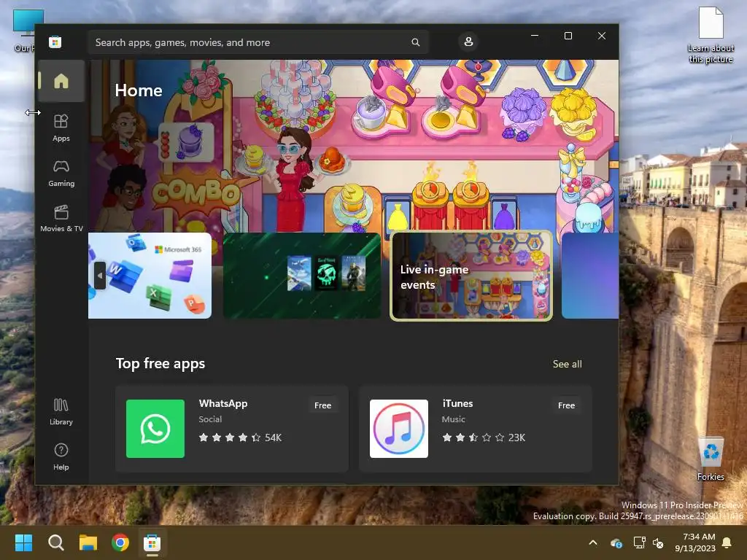The width and height of the screenshot is (747, 560).
Task: Launch Google Chrome from taskbar
Action: tap(120, 542)
